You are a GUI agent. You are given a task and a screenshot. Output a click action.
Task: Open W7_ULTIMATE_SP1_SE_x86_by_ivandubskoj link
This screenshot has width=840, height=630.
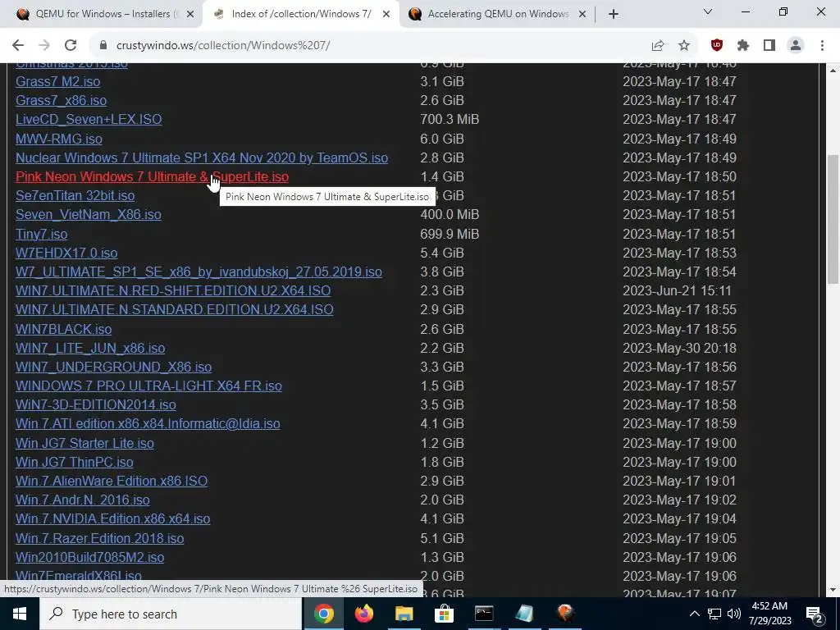[199, 272]
